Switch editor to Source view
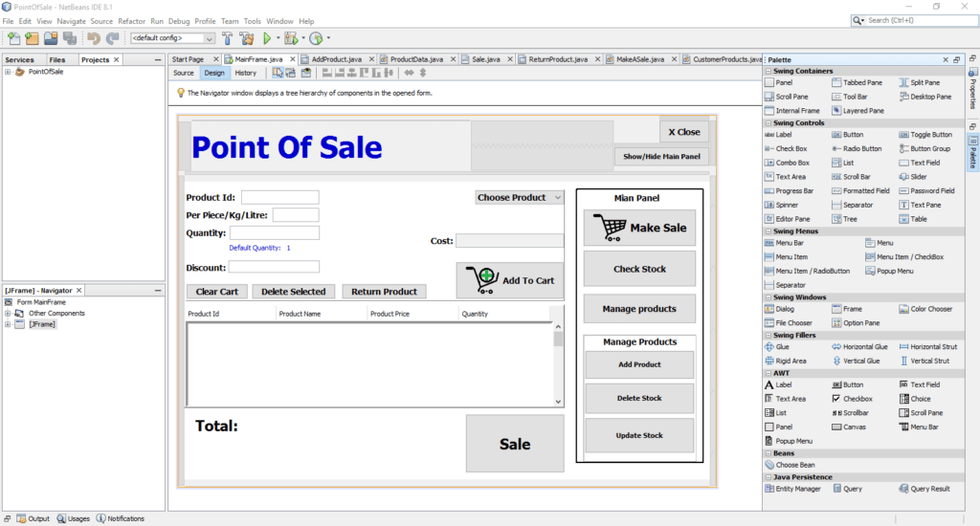 click(x=184, y=73)
